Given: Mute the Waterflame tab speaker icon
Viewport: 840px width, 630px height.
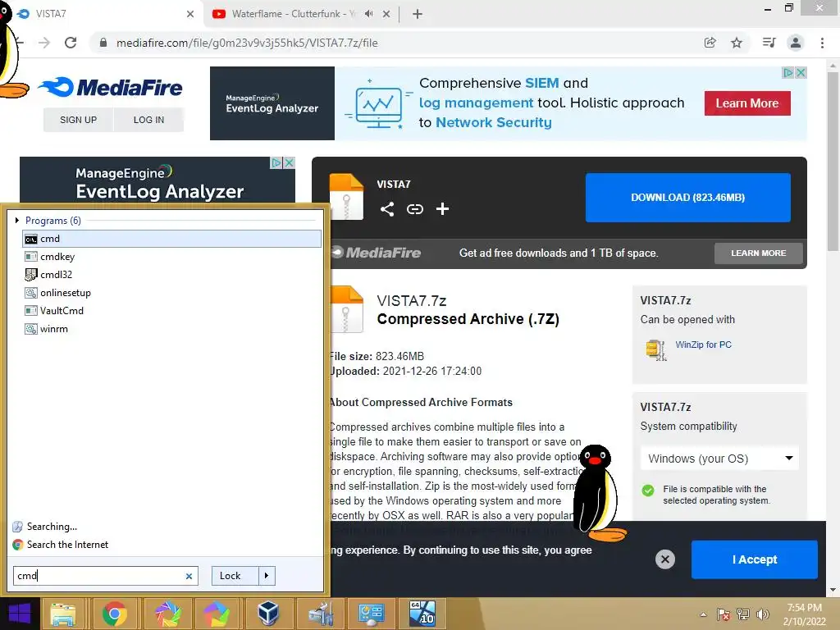Looking at the screenshot, I should coord(368,14).
